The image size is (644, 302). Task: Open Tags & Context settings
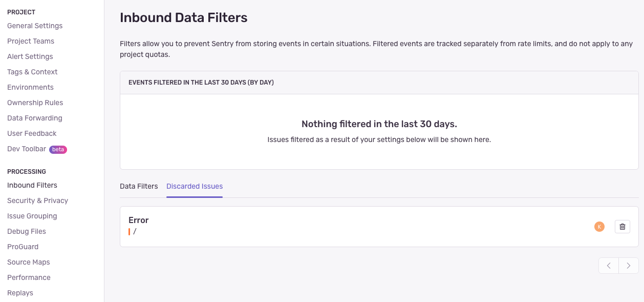tap(32, 72)
